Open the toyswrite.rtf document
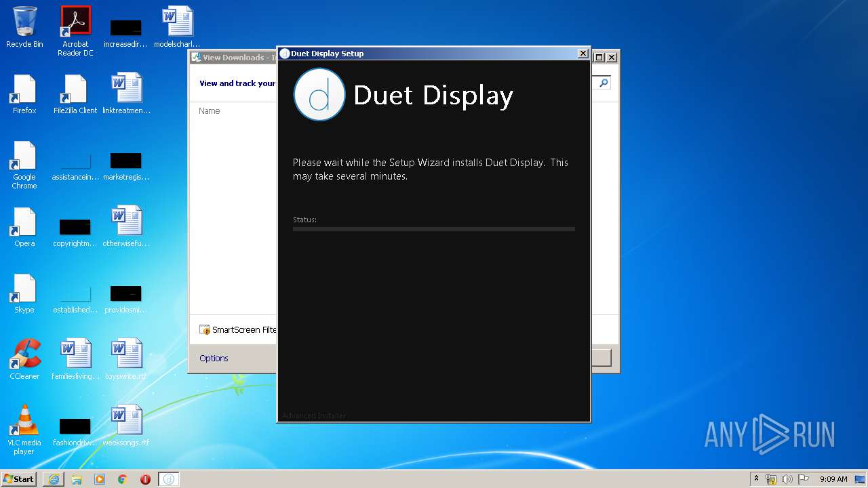This screenshot has width=868, height=488. (126, 359)
